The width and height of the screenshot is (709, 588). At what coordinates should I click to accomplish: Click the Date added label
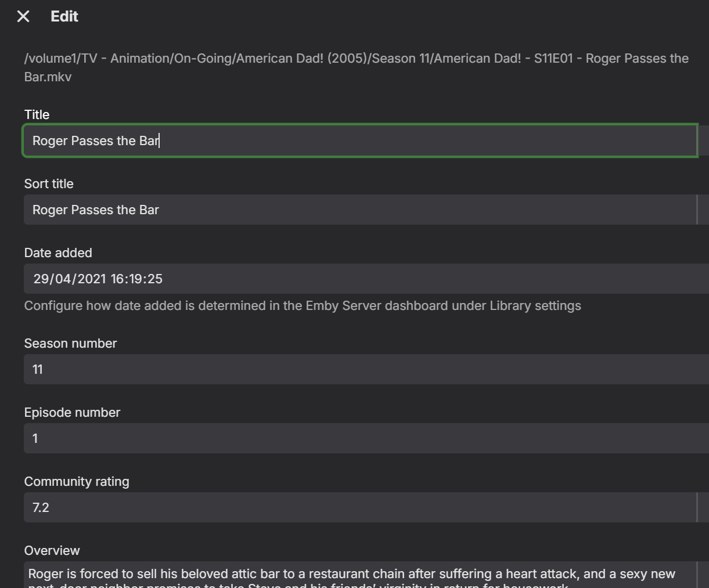(x=58, y=252)
